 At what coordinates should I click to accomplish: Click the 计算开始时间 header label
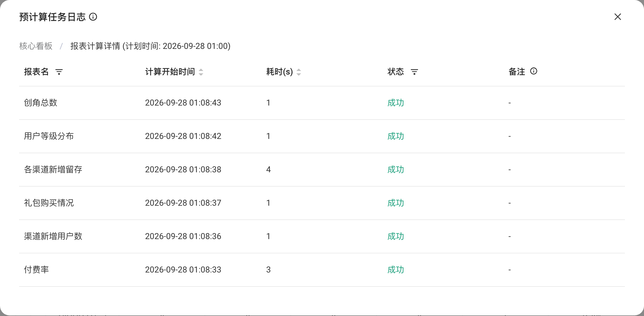coord(170,72)
